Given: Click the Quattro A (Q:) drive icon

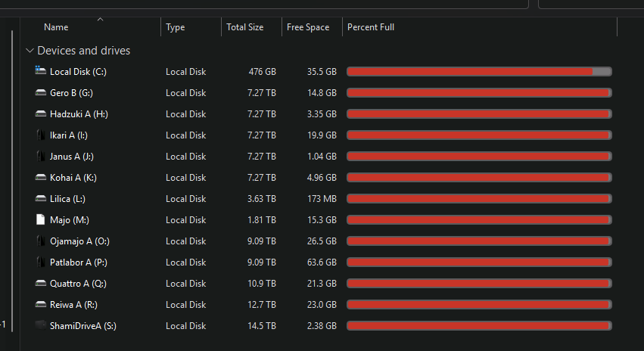Looking at the screenshot, I should point(40,283).
